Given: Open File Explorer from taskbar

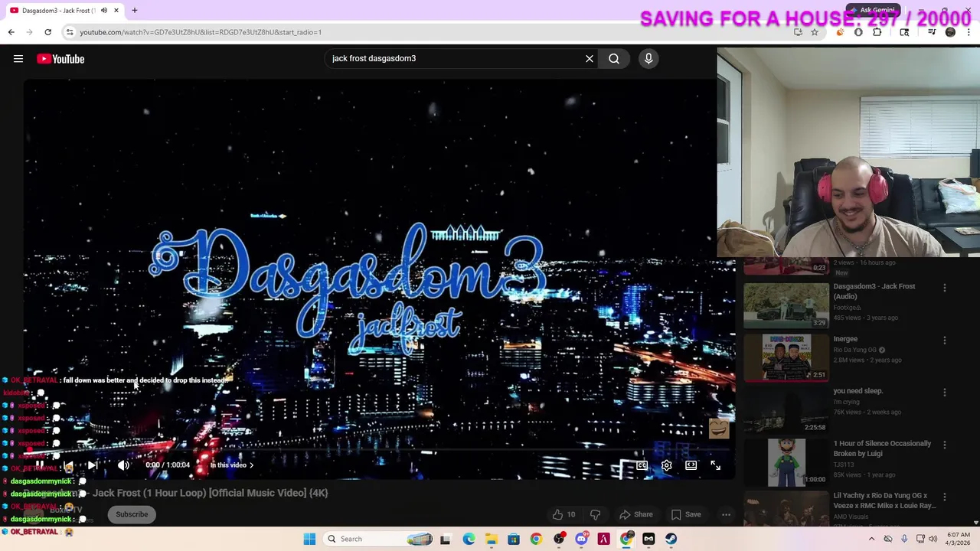Looking at the screenshot, I should [x=491, y=539].
